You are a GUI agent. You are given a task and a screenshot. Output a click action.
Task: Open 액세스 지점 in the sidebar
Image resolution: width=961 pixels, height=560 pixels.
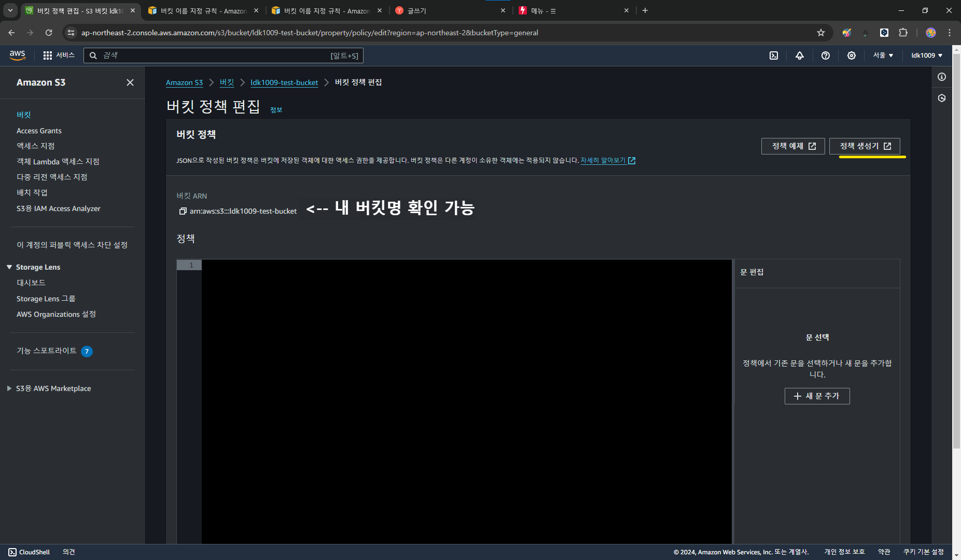pyautogui.click(x=35, y=146)
